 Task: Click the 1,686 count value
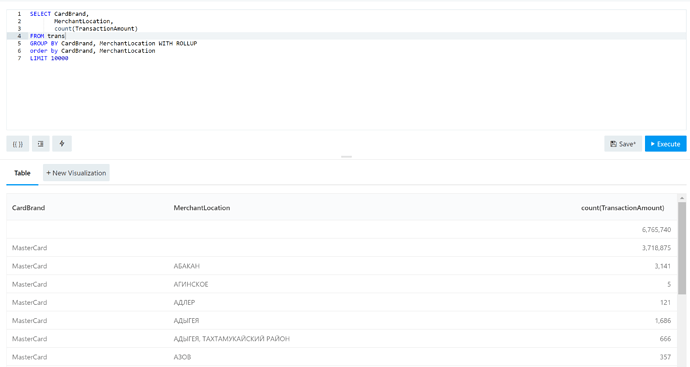coord(662,320)
